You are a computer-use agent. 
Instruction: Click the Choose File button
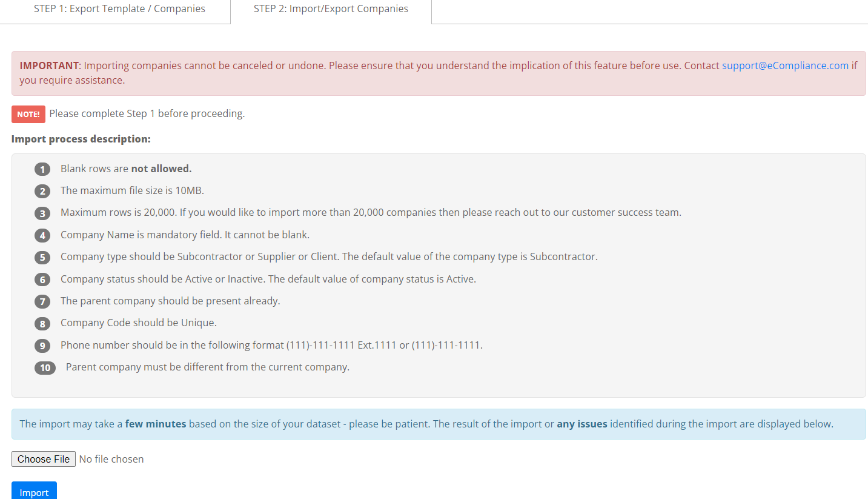coord(44,459)
